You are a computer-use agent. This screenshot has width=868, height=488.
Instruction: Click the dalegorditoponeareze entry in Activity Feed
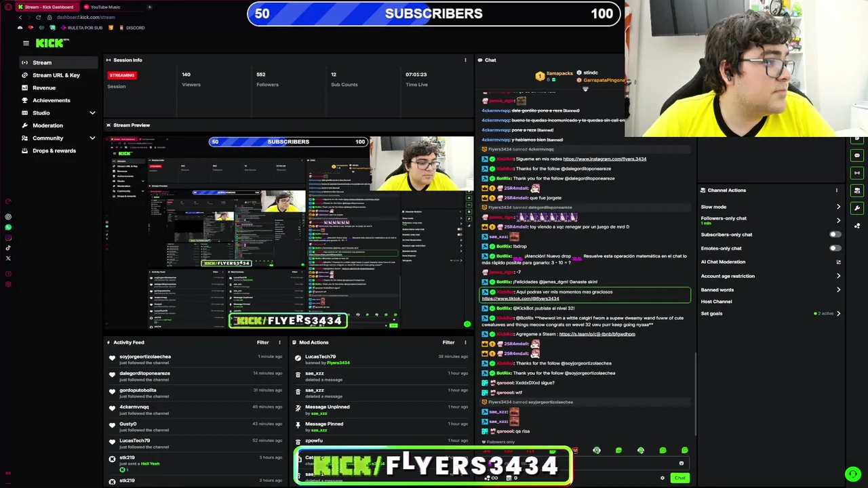(x=195, y=376)
